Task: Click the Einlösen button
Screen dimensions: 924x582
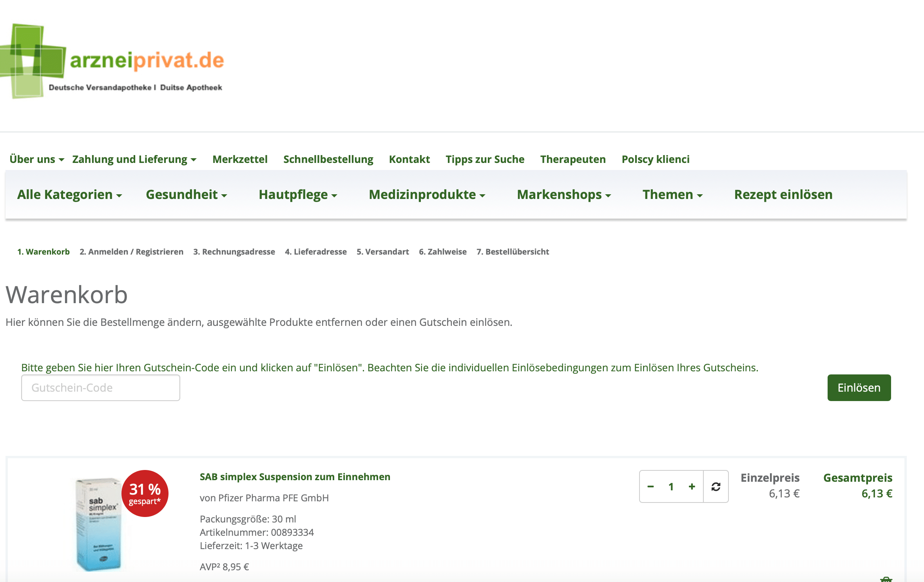Action: [x=859, y=388]
